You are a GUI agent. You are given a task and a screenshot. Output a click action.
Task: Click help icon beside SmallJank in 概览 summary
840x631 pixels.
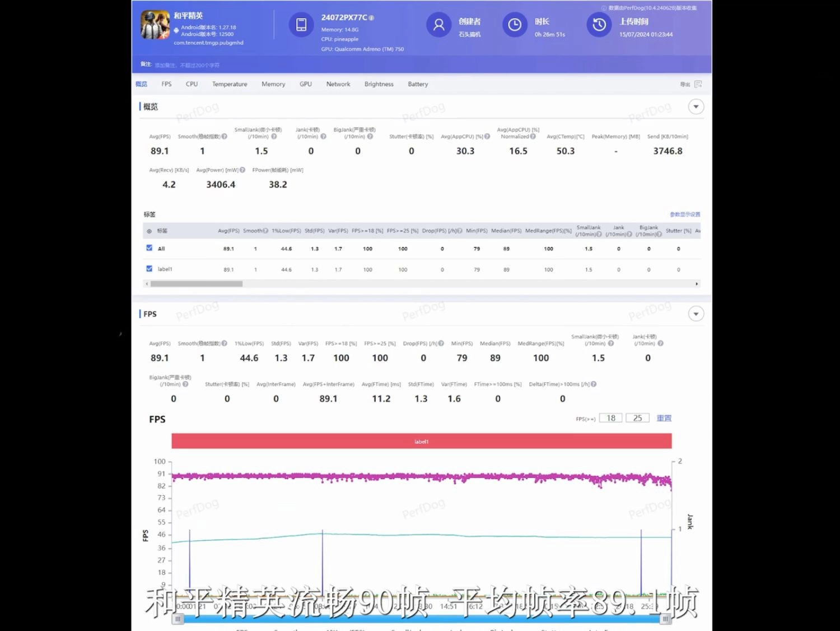coord(274,136)
